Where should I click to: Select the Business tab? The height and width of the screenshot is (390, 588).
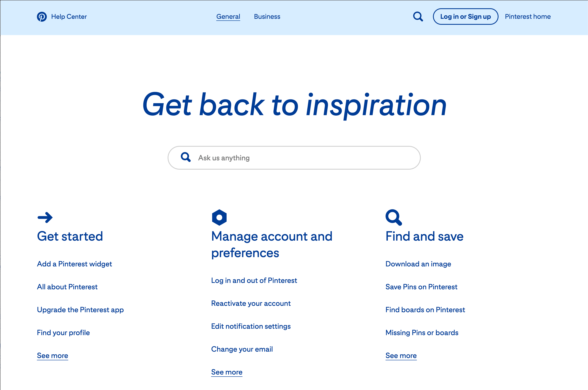pos(267,17)
